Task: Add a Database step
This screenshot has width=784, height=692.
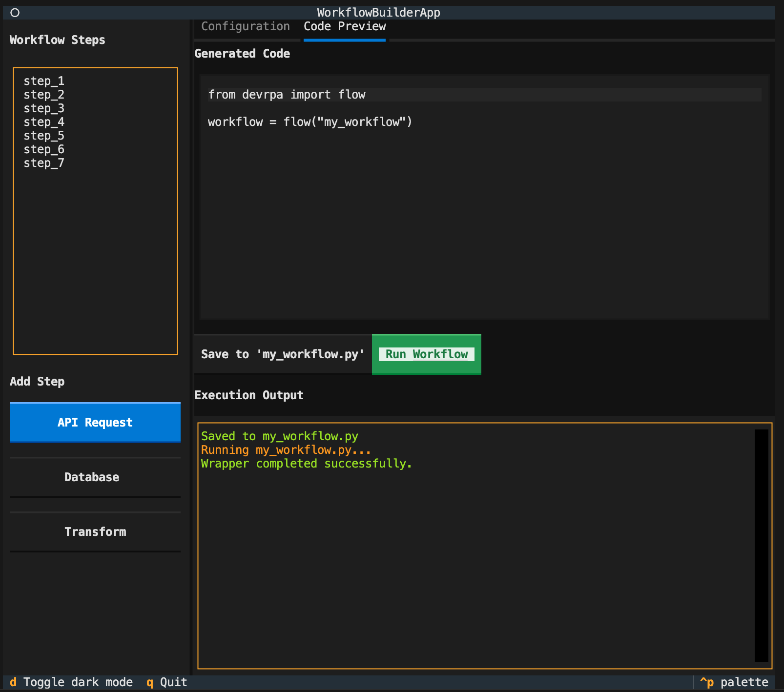Action: 95,477
